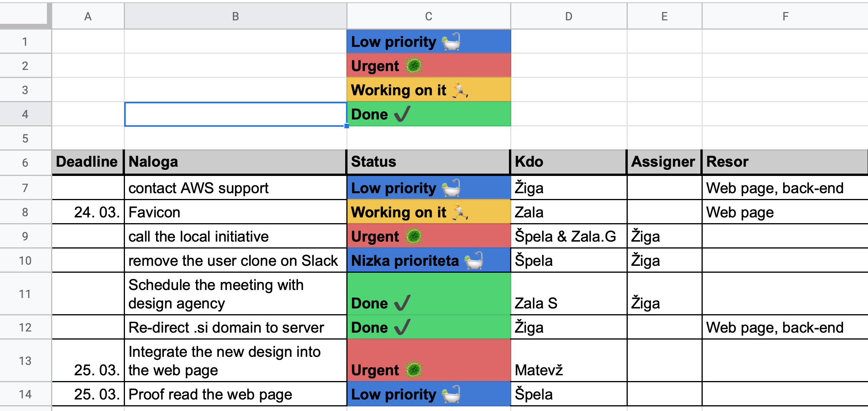Viewport: 868px width, 411px height.
Task: Select the blue Low priority legend cell
Action: coord(429,41)
